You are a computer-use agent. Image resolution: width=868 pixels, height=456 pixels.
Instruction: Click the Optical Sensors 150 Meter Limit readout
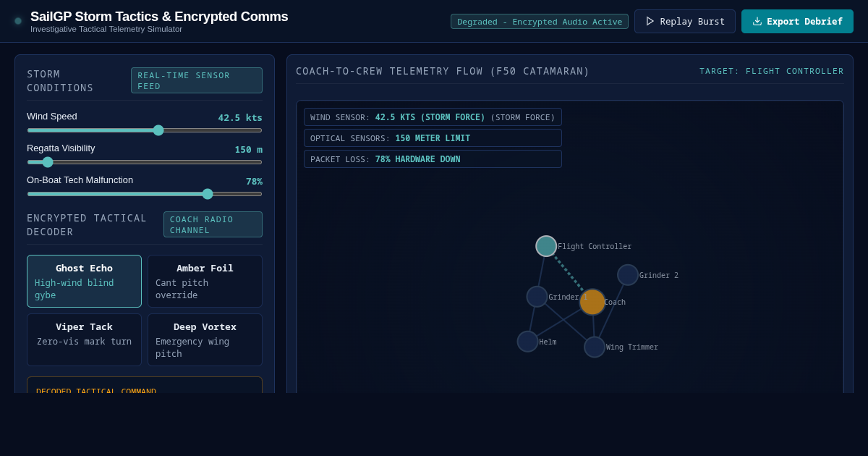(x=433, y=138)
